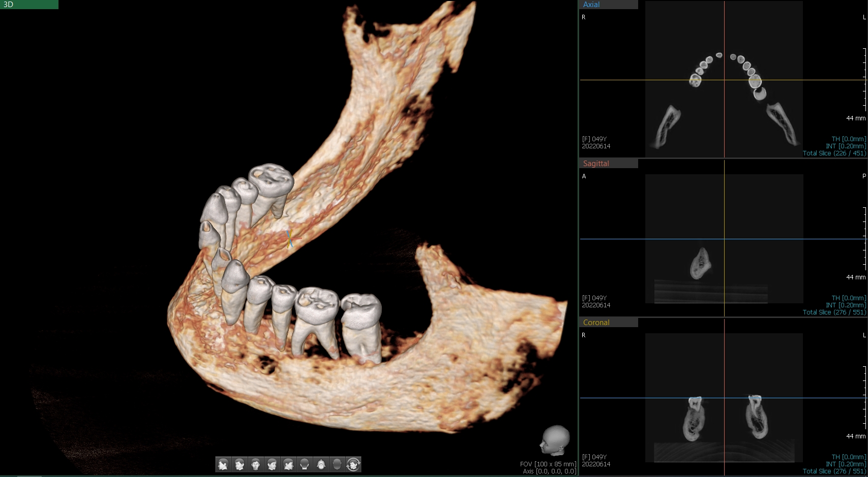Click the crosshair intersection in the Axial view
Image resolution: width=868 pixels, height=477 pixels.
(725, 80)
